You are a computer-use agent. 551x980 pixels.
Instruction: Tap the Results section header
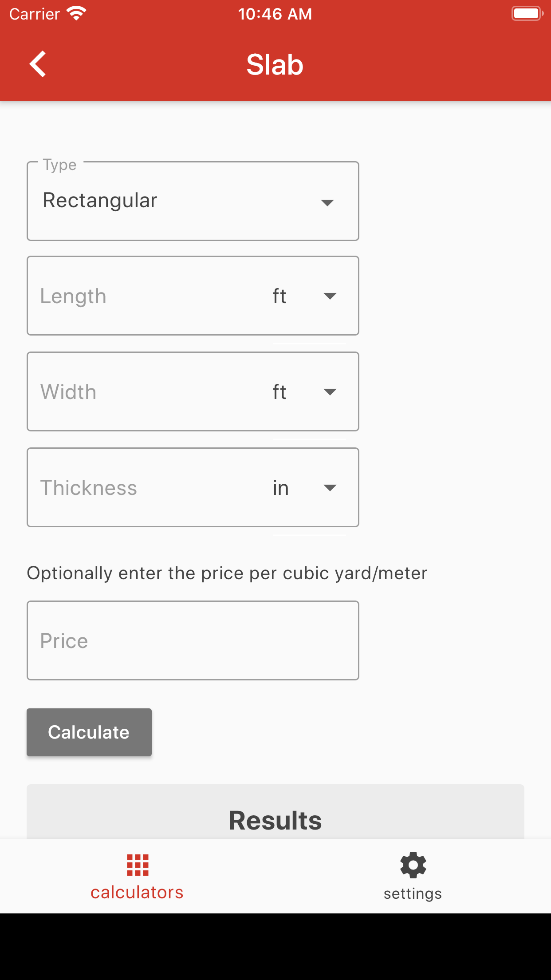[x=275, y=820]
